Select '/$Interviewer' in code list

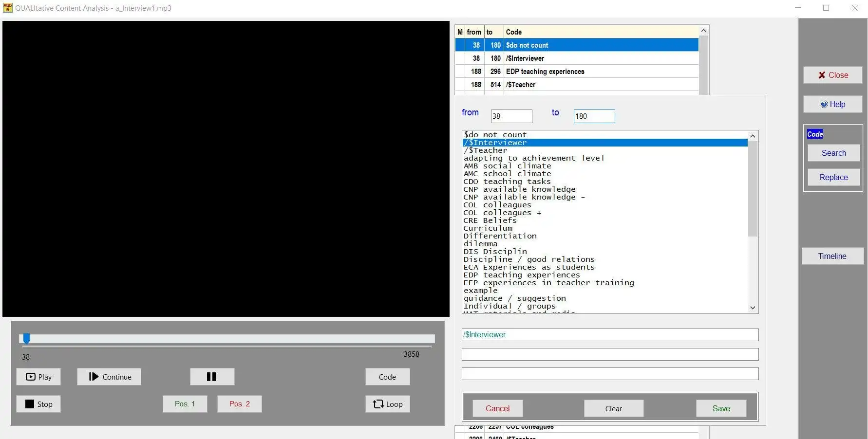click(x=605, y=143)
